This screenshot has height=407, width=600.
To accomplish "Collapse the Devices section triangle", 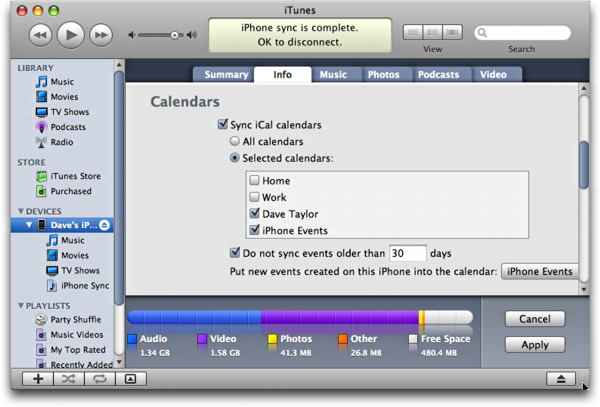I will 21,211.
